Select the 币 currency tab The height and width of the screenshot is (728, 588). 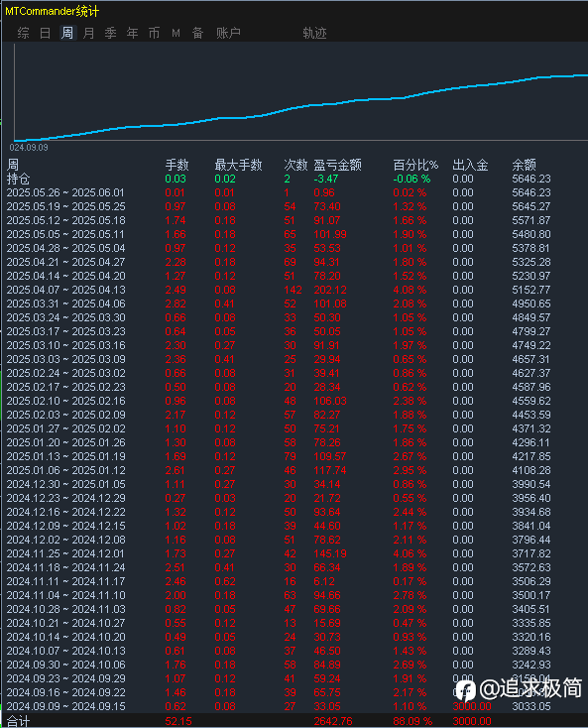click(154, 33)
